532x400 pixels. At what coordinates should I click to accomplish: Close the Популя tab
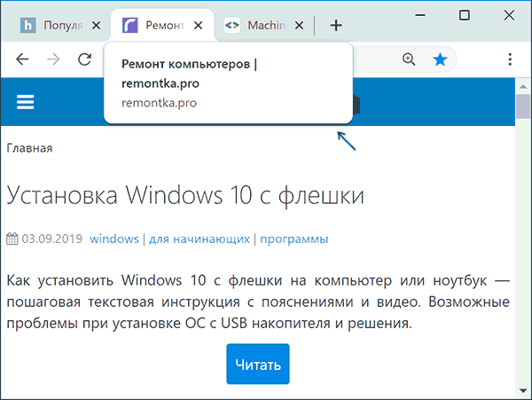coord(97,26)
